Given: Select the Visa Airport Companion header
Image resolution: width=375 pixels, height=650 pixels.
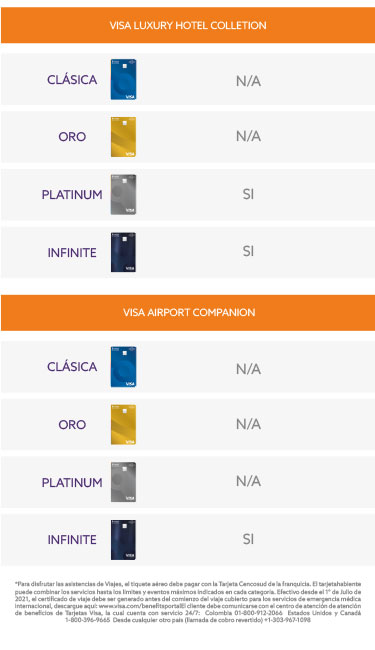Looking at the screenshot, I should coord(188,313).
